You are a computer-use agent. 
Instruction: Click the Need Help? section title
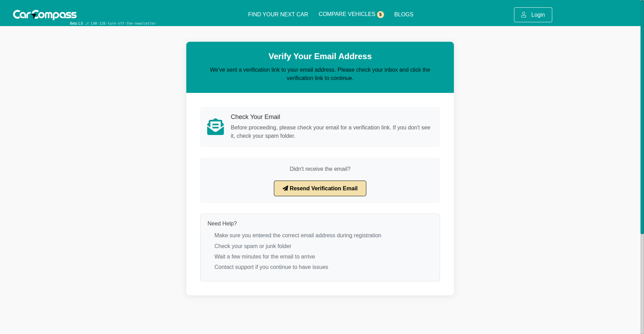(222, 223)
